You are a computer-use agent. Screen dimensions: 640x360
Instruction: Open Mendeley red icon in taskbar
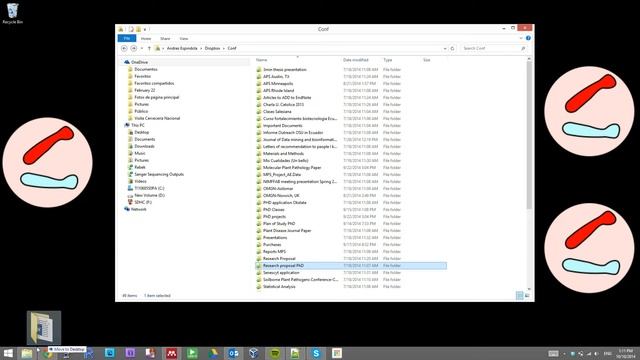pyautogui.click(x=171, y=353)
